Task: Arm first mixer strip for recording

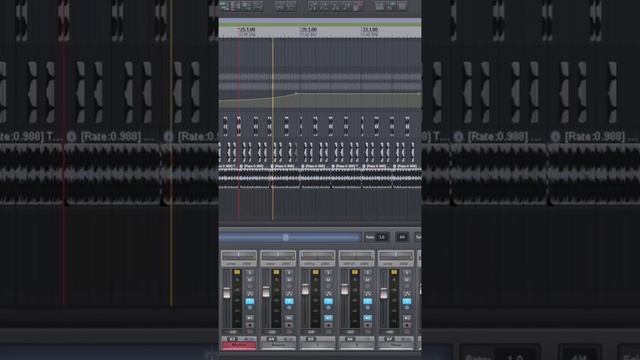Action: click(x=250, y=325)
